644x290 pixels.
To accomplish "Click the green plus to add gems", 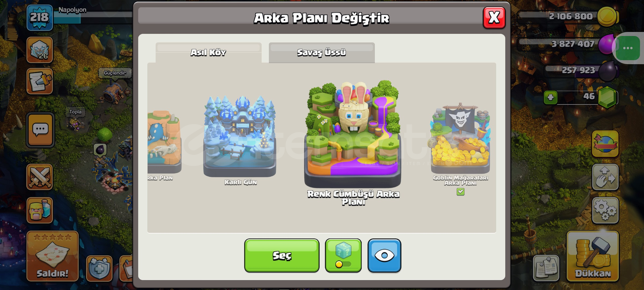I will pos(551,97).
